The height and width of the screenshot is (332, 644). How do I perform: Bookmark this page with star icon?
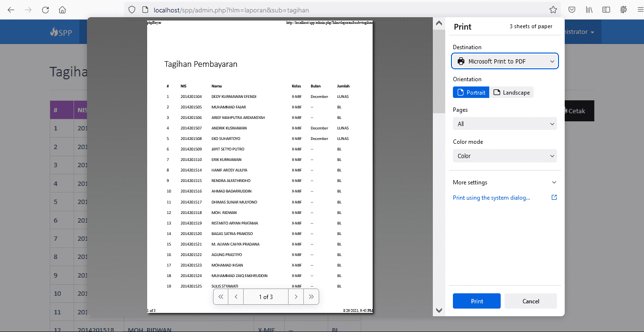(x=553, y=10)
